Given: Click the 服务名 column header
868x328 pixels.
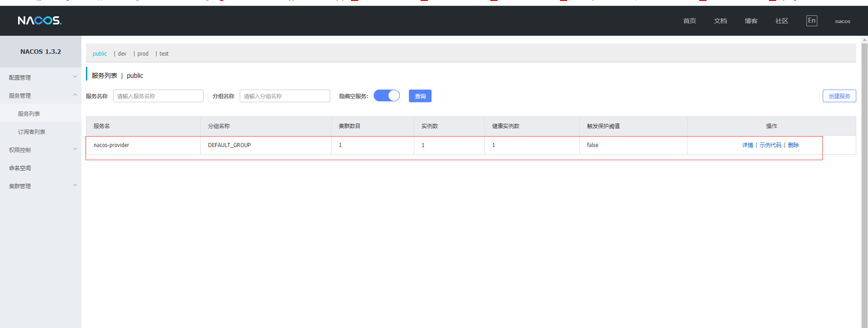Looking at the screenshot, I should pyautogui.click(x=143, y=126).
